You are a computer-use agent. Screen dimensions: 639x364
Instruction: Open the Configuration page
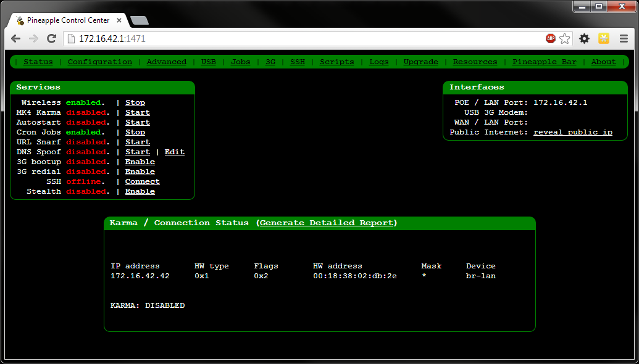(x=100, y=62)
